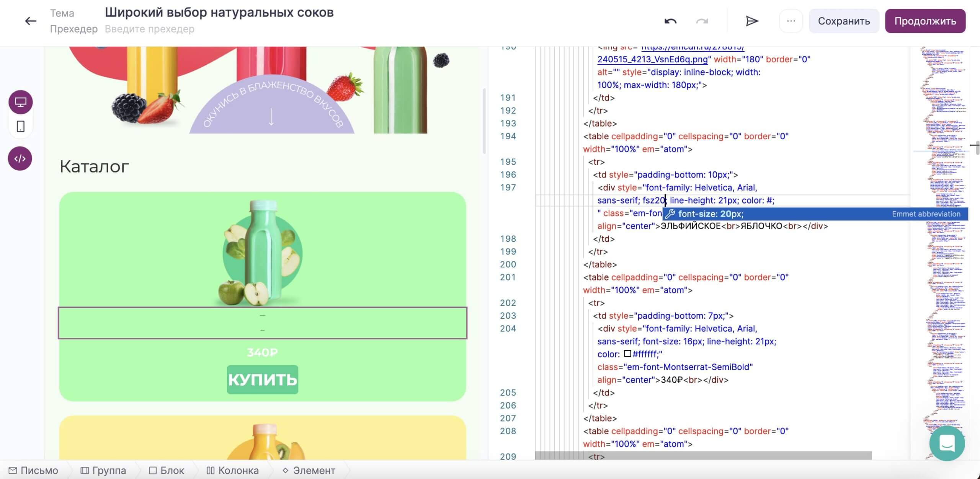Select the highlighted product title block
The height and width of the screenshot is (479, 980).
tap(263, 323)
